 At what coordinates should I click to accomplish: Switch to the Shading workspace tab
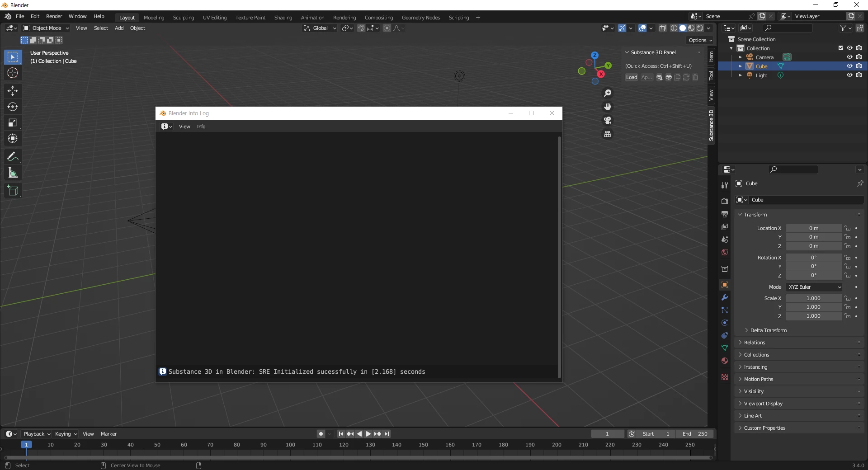[283, 18]
